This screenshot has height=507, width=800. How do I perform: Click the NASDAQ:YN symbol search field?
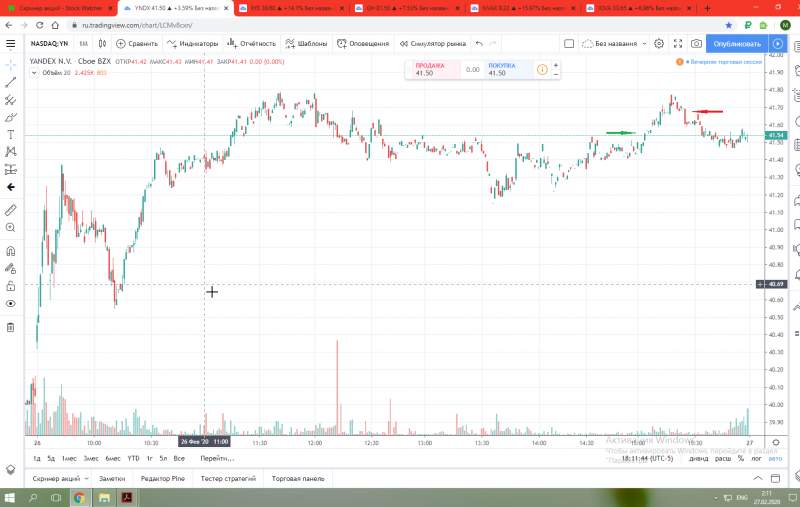[x=49, y=44]
